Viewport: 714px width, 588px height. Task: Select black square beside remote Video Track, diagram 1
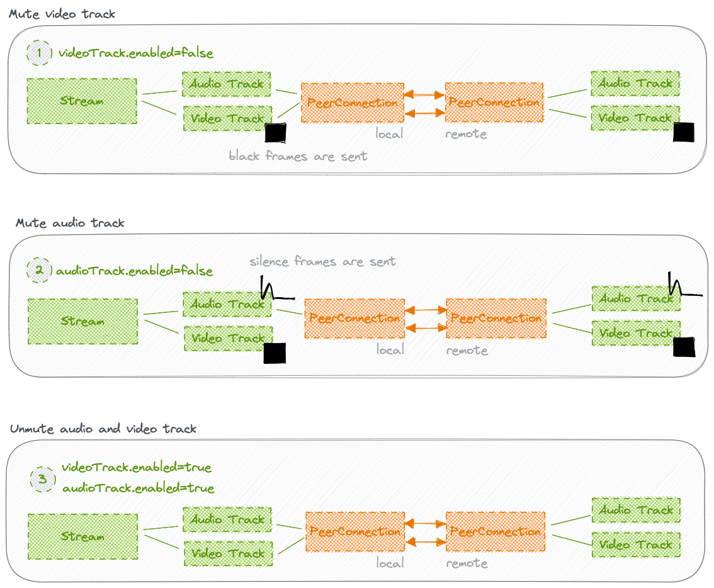point(684,132)
